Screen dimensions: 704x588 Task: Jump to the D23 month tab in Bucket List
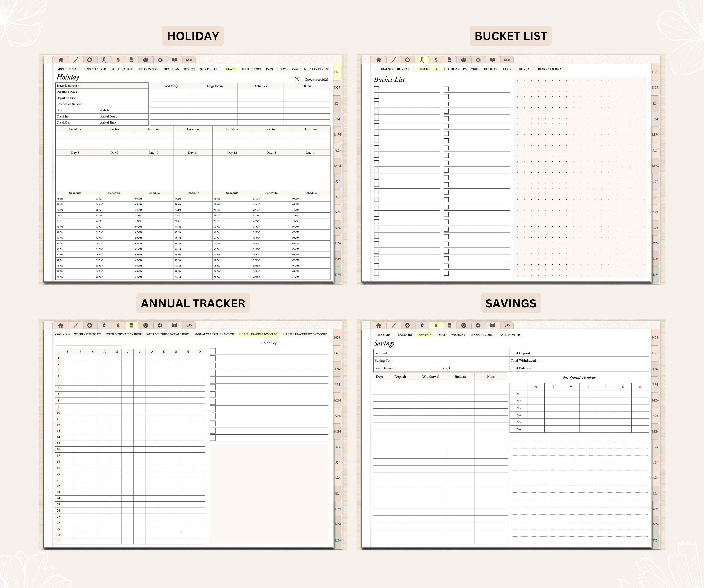pyautogui.click(x=655, y=87)
